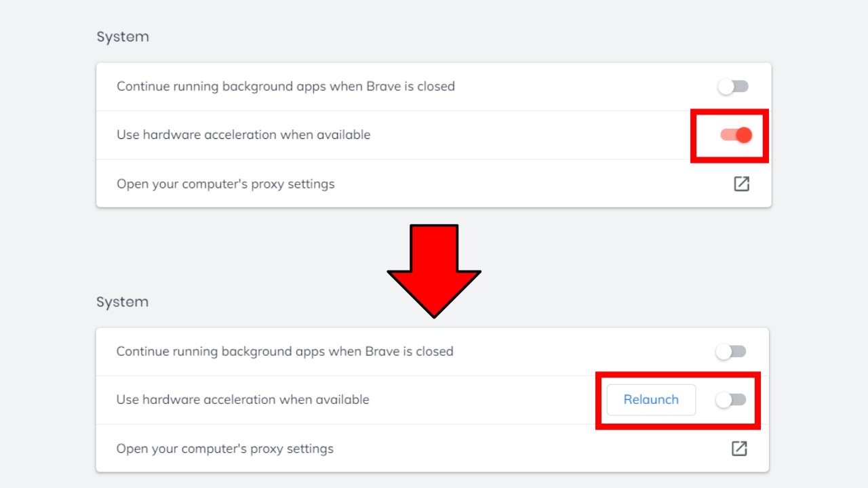
Task: Toggle background apps switch in upper System panel
Action: tap(733, 87)
